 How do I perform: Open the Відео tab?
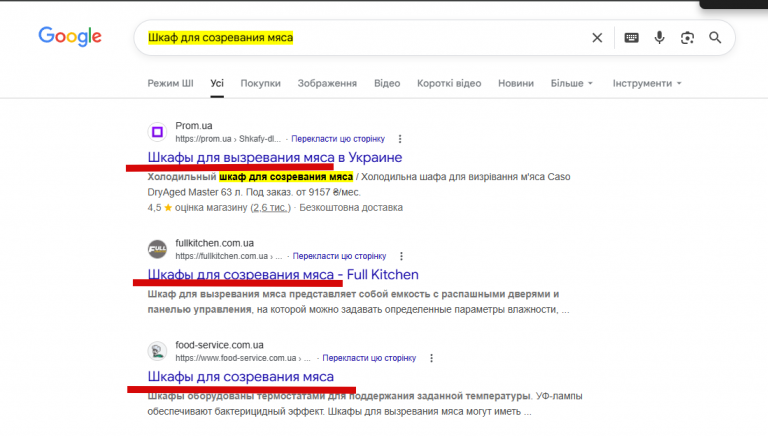[x=387, y=83]
